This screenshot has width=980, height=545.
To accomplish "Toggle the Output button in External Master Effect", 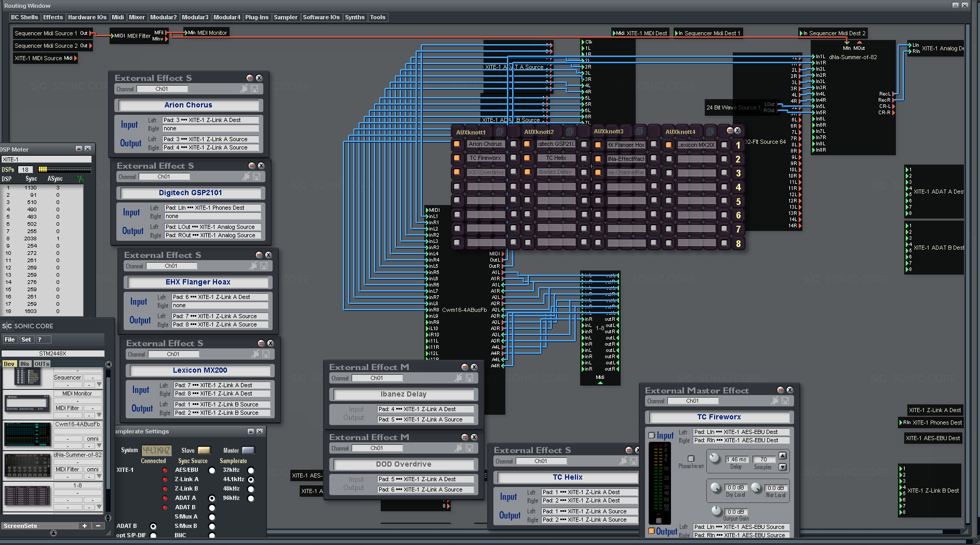I will click(652, 531).
